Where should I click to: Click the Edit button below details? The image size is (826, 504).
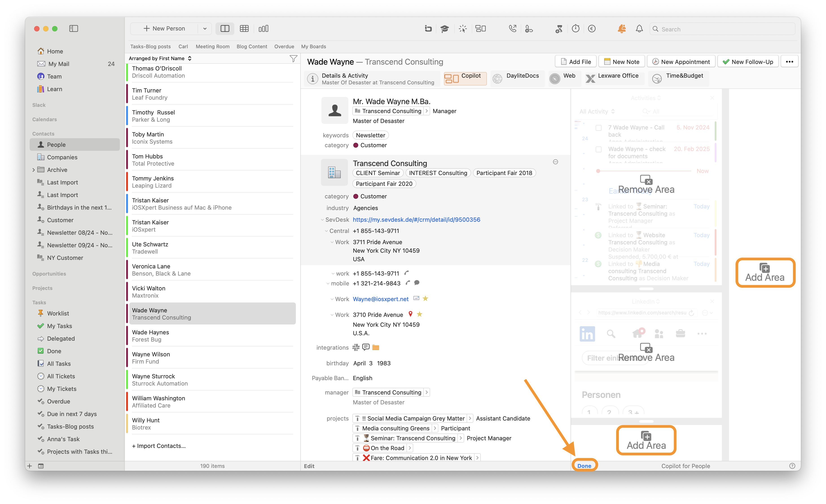click(x=309, y=466)
